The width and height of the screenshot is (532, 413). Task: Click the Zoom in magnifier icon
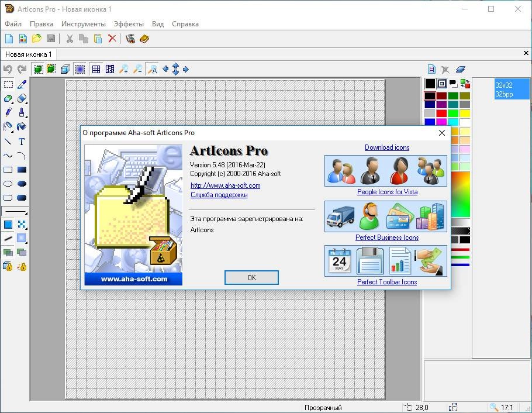coord(124,69)
